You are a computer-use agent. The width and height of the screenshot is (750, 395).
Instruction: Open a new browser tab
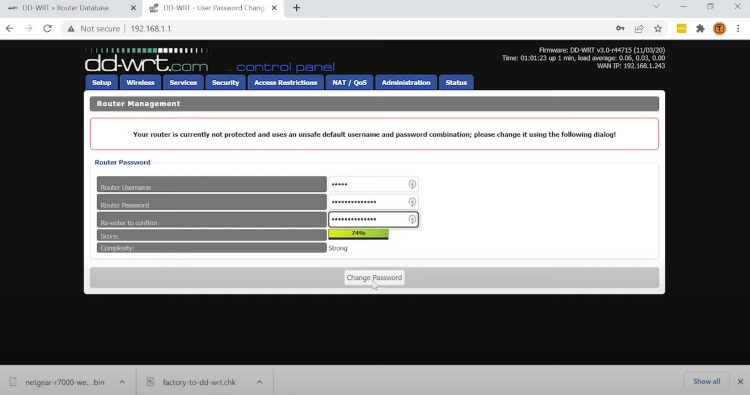297,8
